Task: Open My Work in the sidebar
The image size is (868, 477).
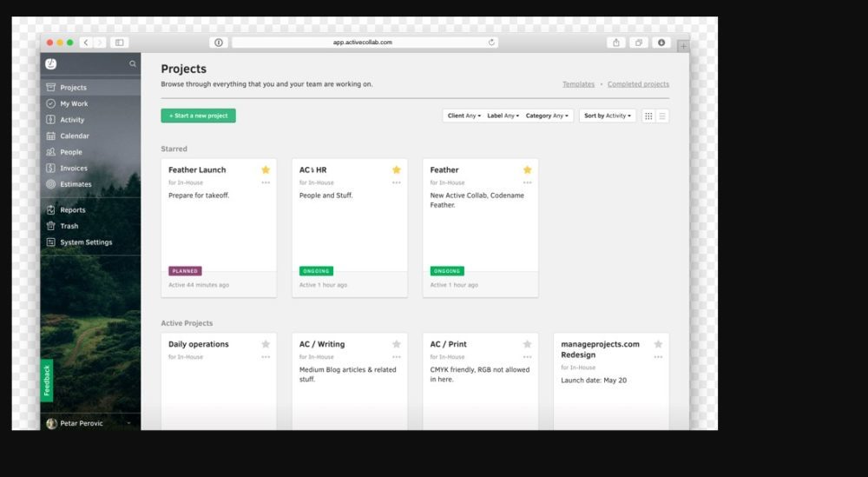Action: 74,103
